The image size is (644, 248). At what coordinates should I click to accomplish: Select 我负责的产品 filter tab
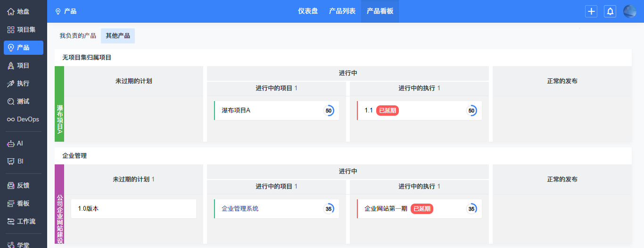coord(78,36)
